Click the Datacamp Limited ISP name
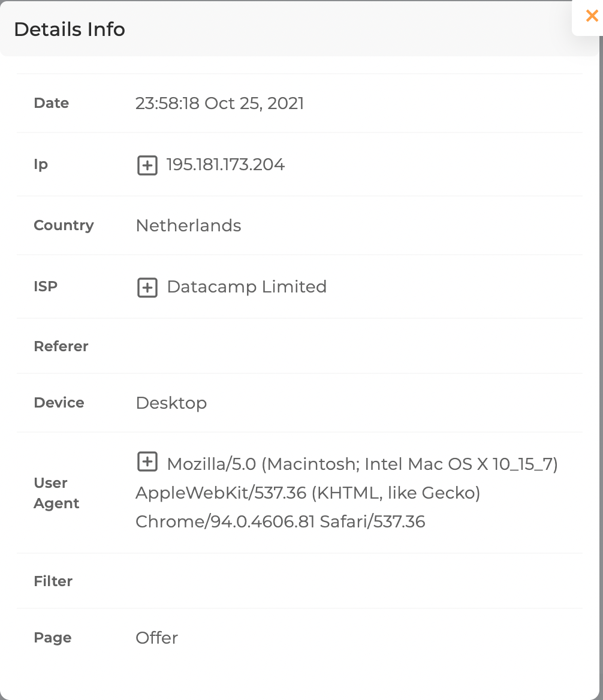603x700 pixels. [246, 287]
